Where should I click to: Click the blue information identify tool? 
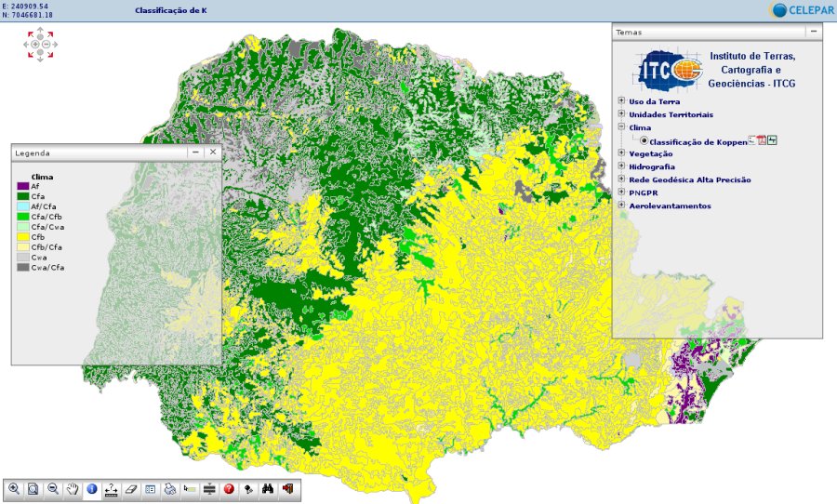92,488
